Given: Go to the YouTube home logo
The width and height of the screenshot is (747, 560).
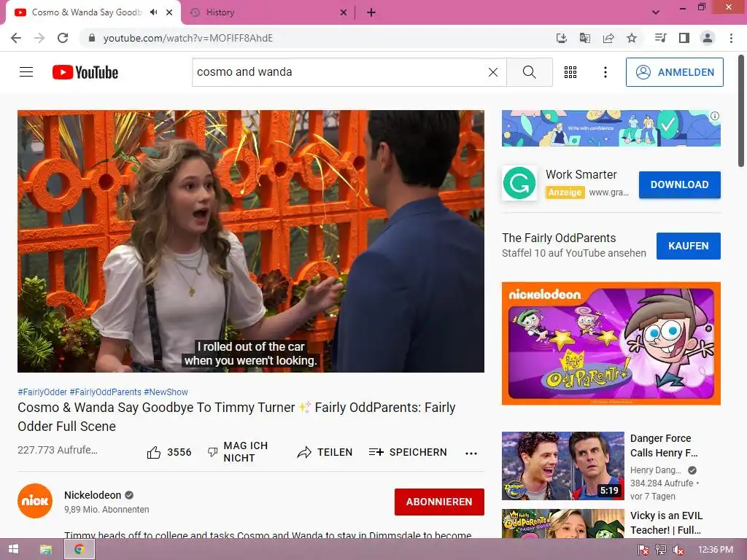Looking at the screenshot, I should (85, 72).
